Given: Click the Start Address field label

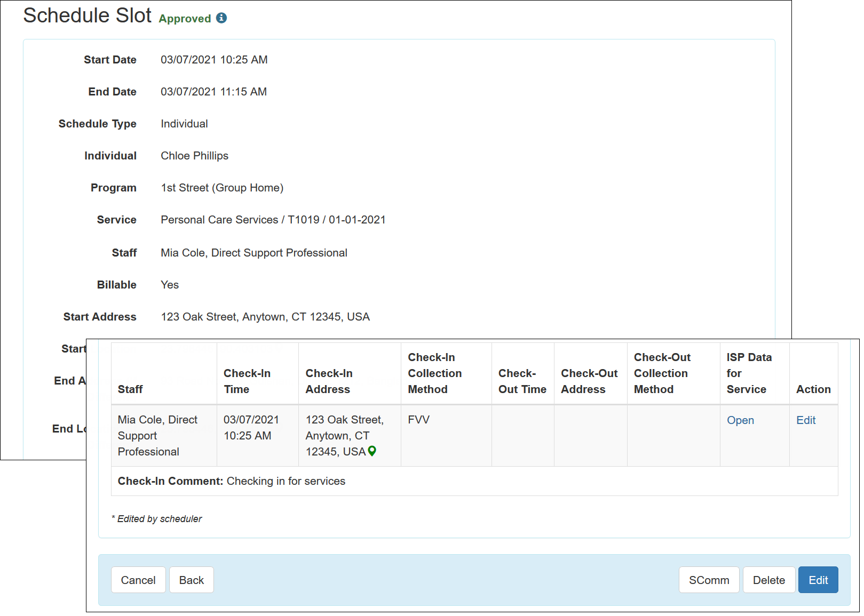Looking at the screenshot, I should click(x=100, y=317).
